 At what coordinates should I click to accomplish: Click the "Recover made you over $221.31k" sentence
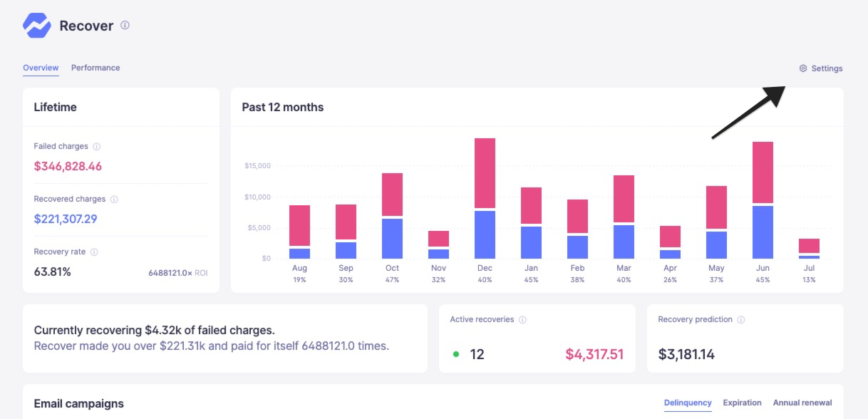212,346
